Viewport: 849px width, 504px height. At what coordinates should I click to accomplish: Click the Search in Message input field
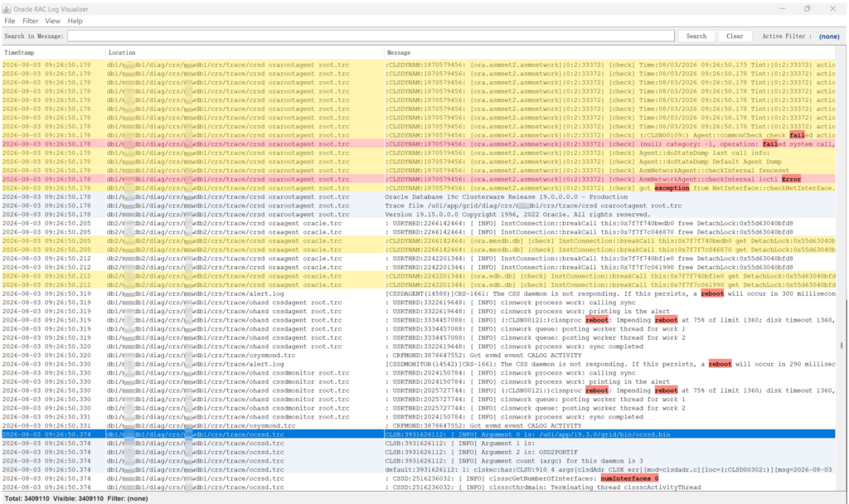point(371,36)
